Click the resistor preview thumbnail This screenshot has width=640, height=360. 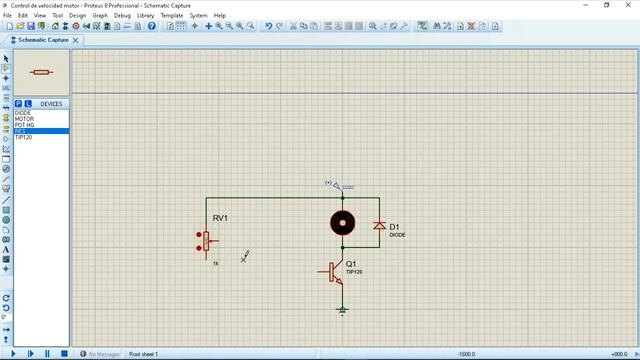(41, 72)
